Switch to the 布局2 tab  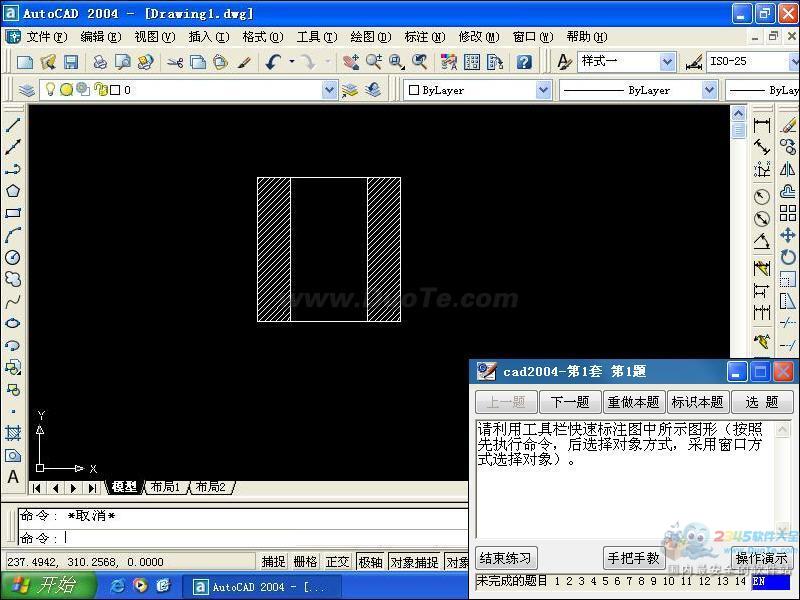[x=211, y=487]
